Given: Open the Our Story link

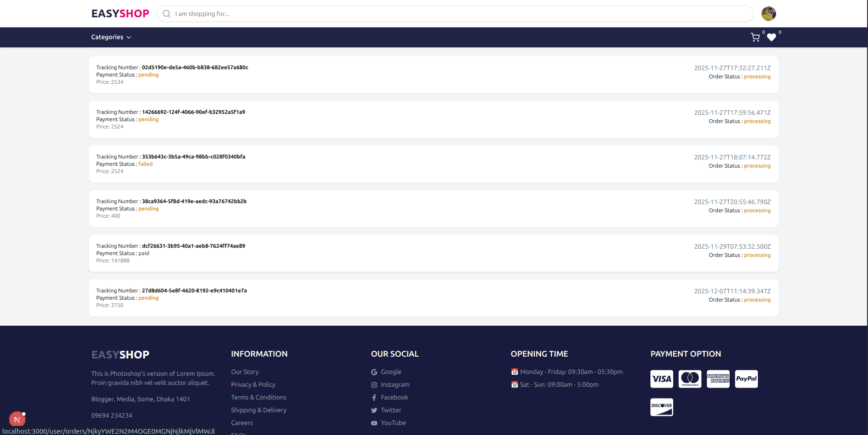Looking at the screenshot, I should pos(245,372).
